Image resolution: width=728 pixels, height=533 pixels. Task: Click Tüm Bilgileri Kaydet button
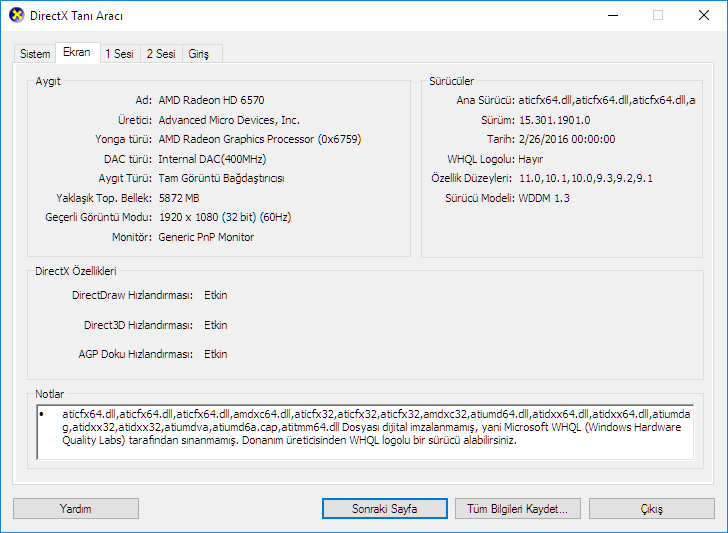pyautogui.click(x=518, y=508)
